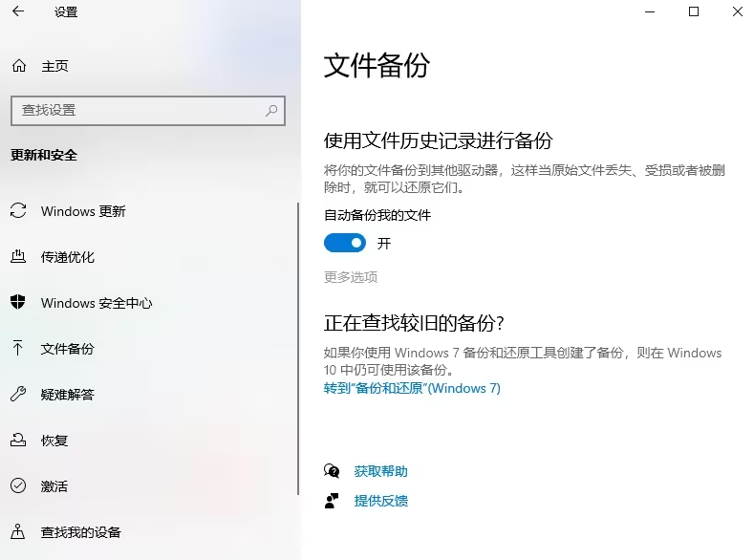Screen dimensions: 754x560
Task: Click the 查找我的设备 locator icon
Action: [18, 531]
